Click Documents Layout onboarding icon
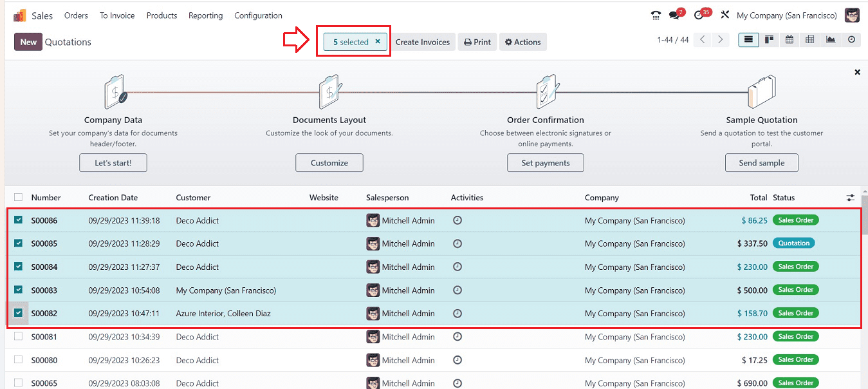 pyautogui.click(x=330, y=91)
